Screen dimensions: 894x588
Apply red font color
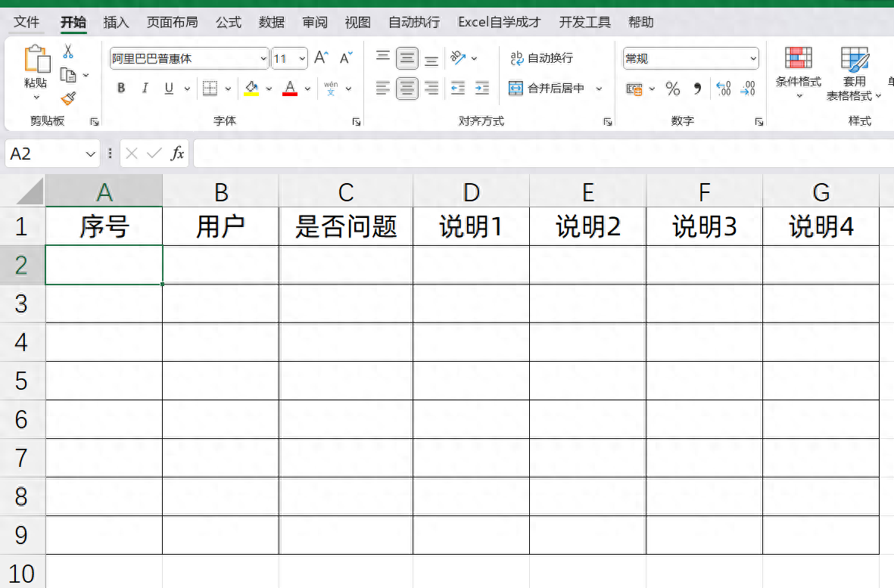click(290, 88)
